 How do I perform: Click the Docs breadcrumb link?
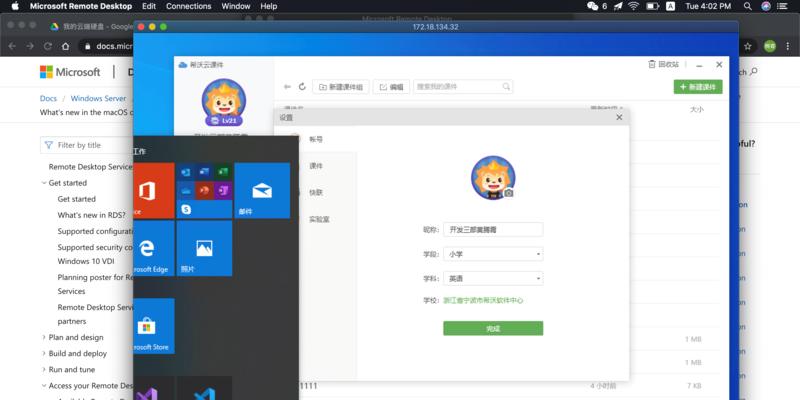click(x=48, y=98)
